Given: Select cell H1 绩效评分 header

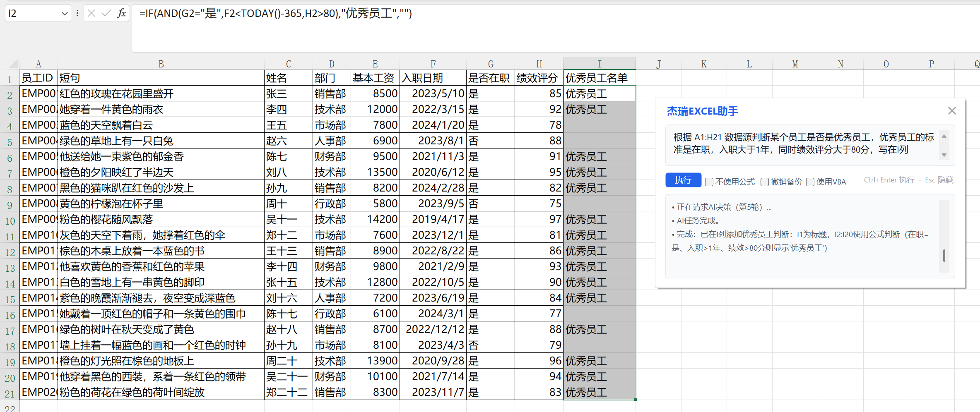Looking at the screenshot, I should [539, 78].
